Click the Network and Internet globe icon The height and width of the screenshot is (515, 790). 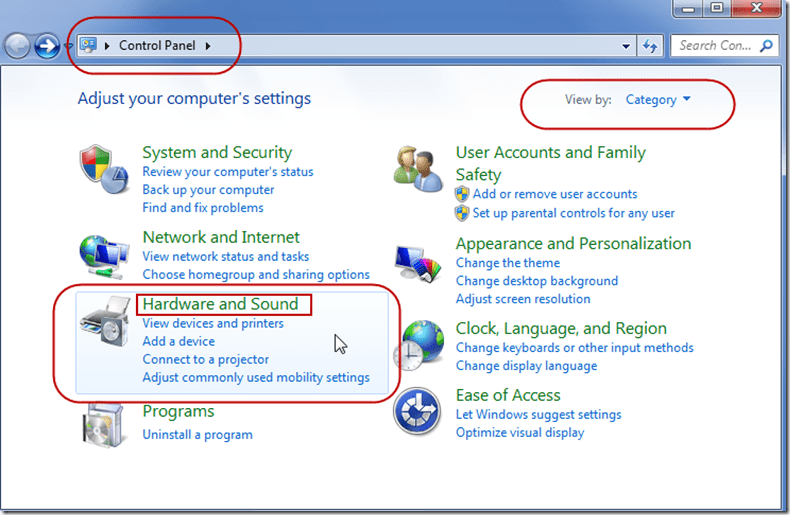coord(104,256)
